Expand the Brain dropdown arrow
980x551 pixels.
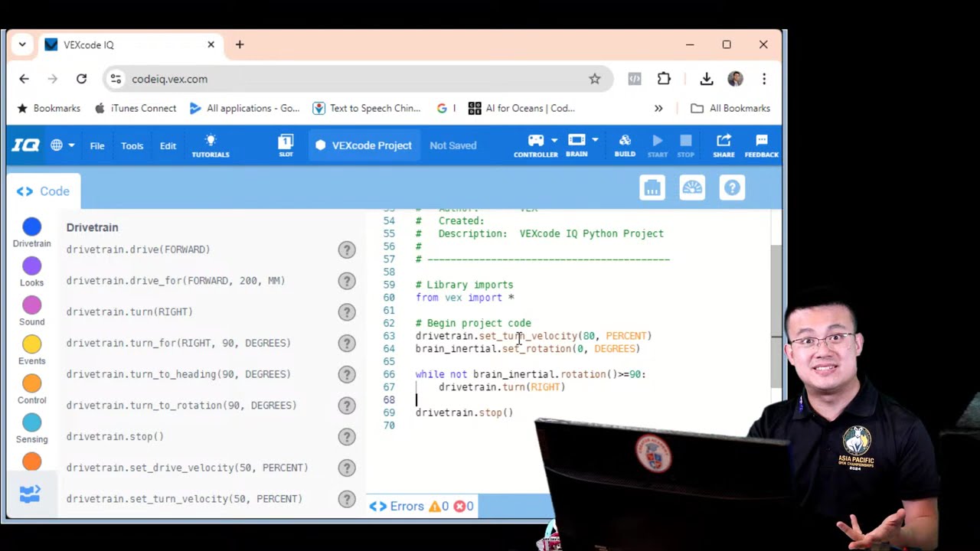click(595, 141)
